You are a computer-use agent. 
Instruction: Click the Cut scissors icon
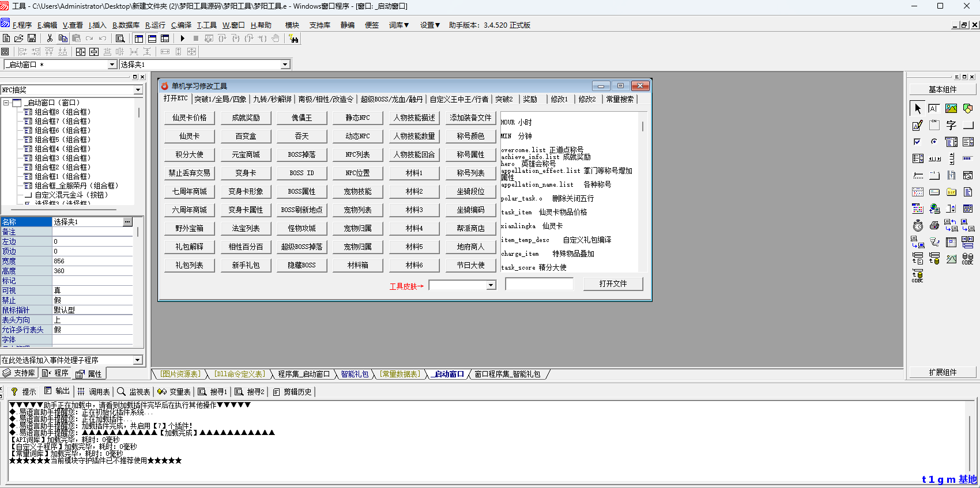click(x=50, y=38)
